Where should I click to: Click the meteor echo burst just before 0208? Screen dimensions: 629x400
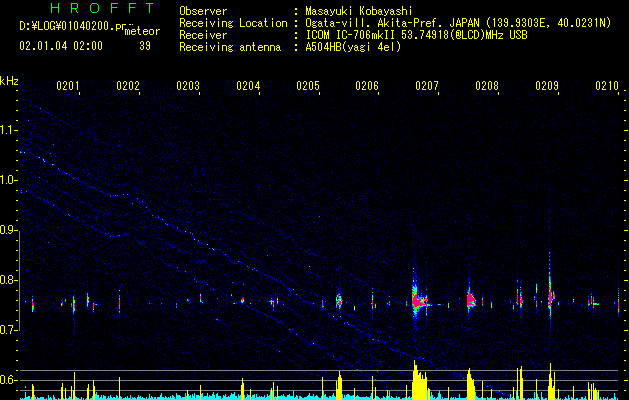tap(471, 300)
